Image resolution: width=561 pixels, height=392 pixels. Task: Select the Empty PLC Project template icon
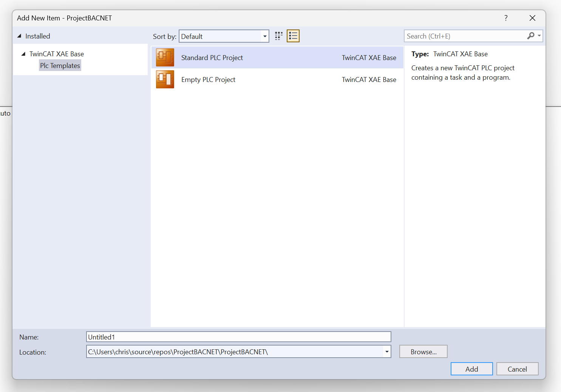(165, 79)
